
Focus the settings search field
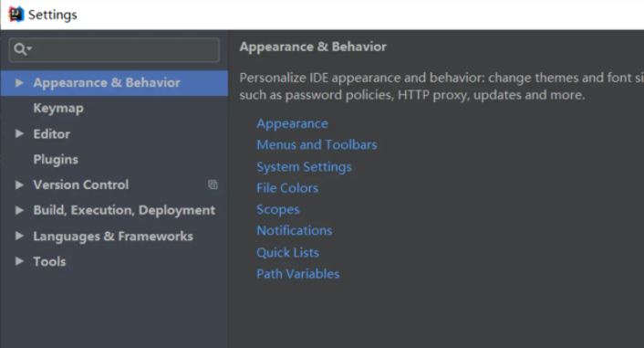click(x=114, y=49)
